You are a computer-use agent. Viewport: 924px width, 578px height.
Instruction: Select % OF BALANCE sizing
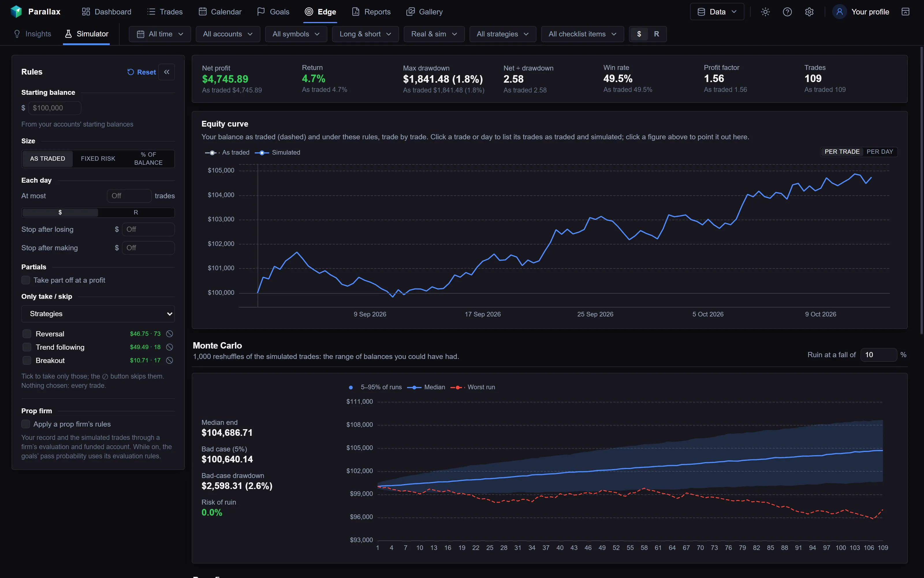point(148,159)
